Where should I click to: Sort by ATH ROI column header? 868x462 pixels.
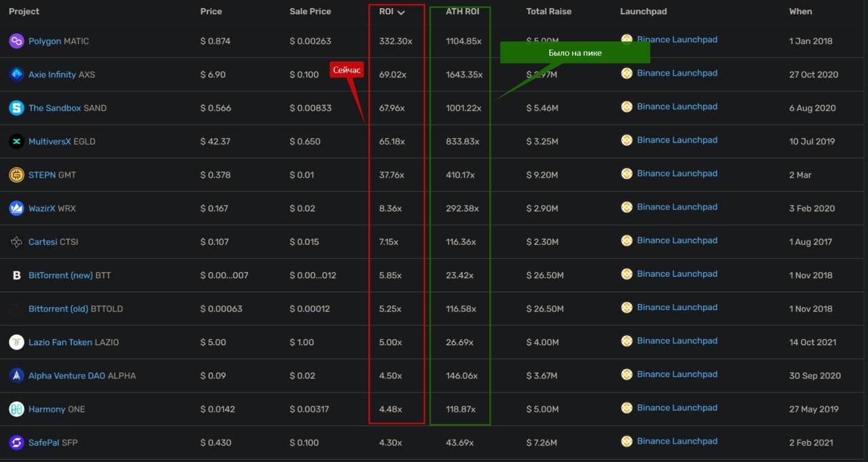pyautogui.click(x=462, y=12)
